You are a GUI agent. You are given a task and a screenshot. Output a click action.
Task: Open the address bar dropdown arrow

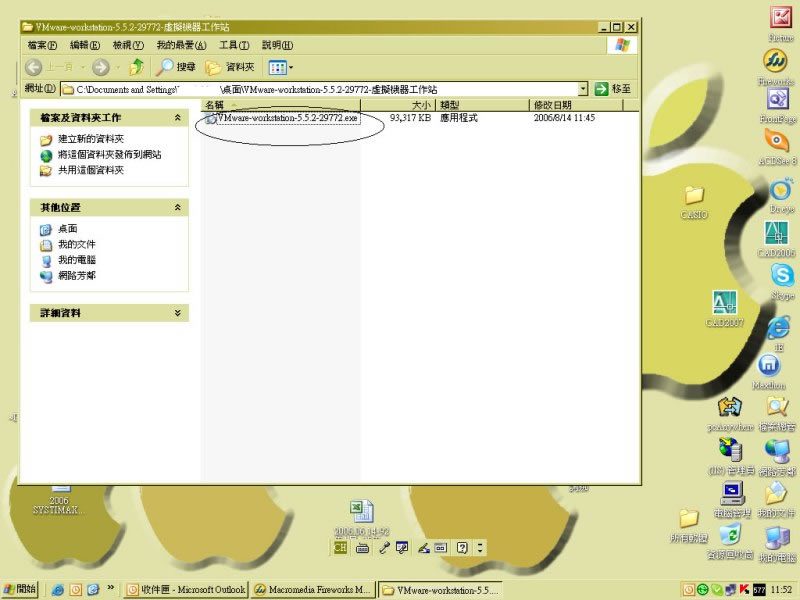tap(583, 89)
